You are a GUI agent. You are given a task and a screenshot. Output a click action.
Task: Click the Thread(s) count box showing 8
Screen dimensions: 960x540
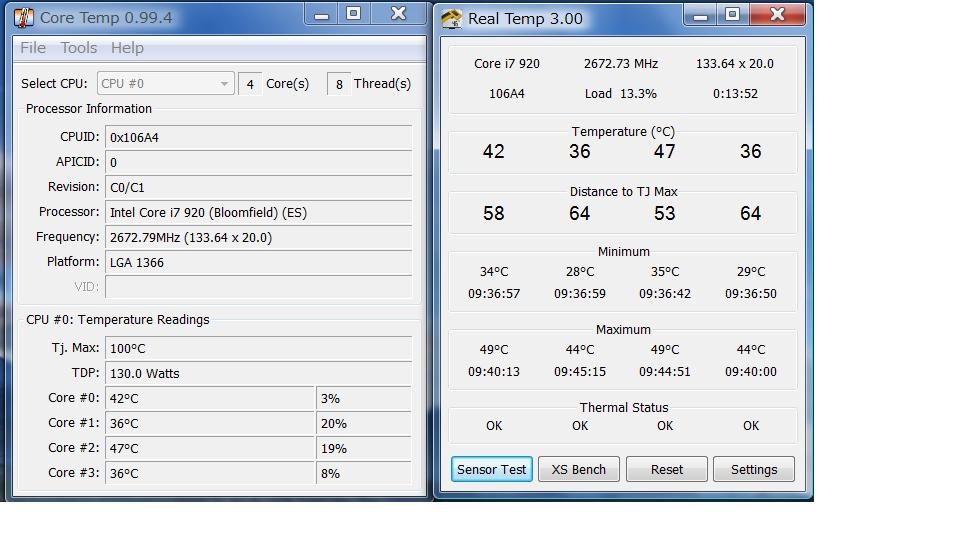339,84
